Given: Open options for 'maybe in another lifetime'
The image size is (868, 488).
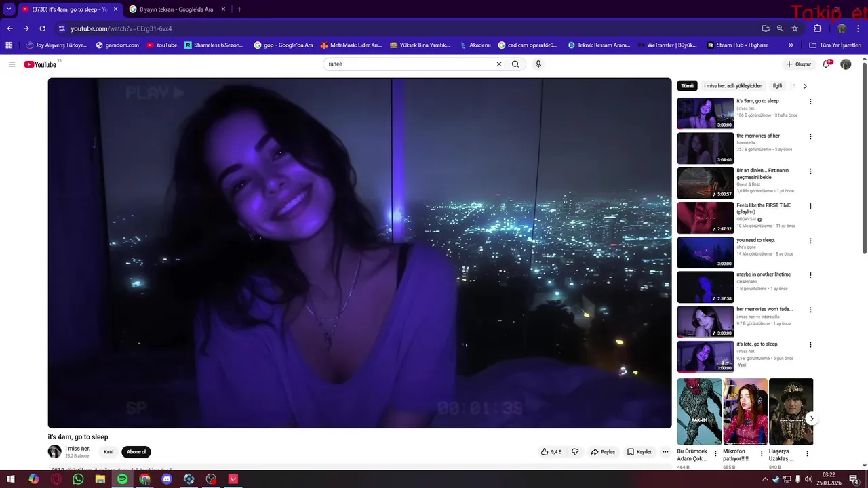Looking at the screenshot, I should (810, 275).
